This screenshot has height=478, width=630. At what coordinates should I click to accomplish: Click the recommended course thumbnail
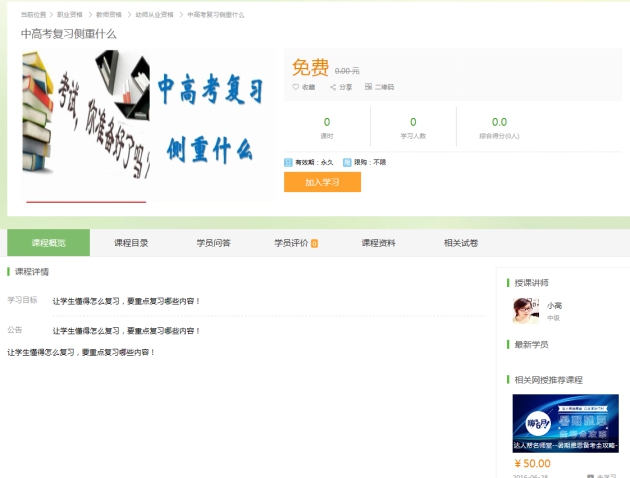pyautogui.click(x=565, y=423)
